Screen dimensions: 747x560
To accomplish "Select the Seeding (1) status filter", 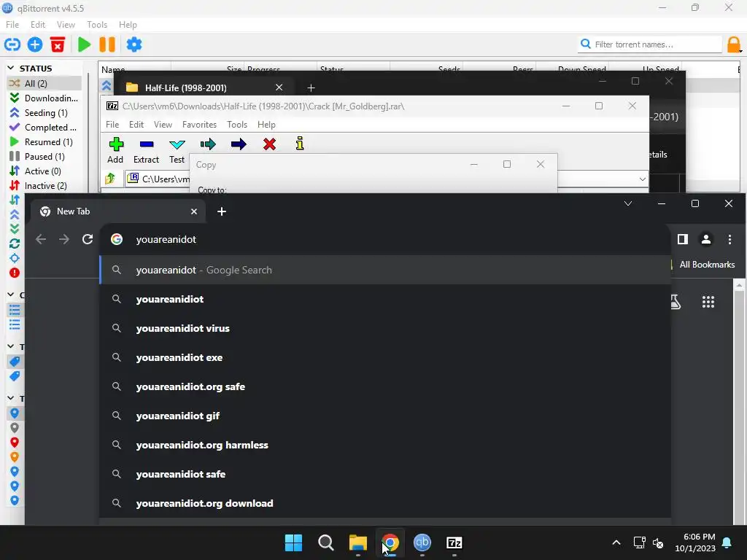I will point(44,113).
